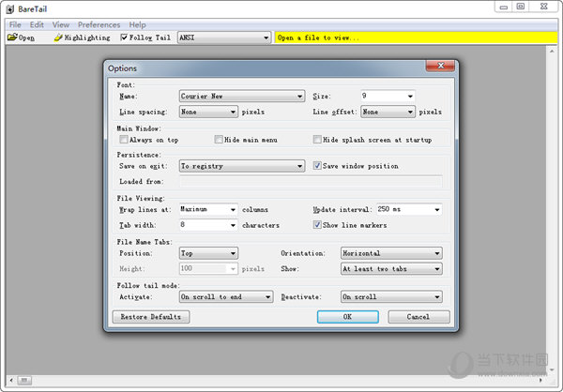
Task: Open the Update interval dropdown
Action: pyautogui.click(x=409, y=209)
